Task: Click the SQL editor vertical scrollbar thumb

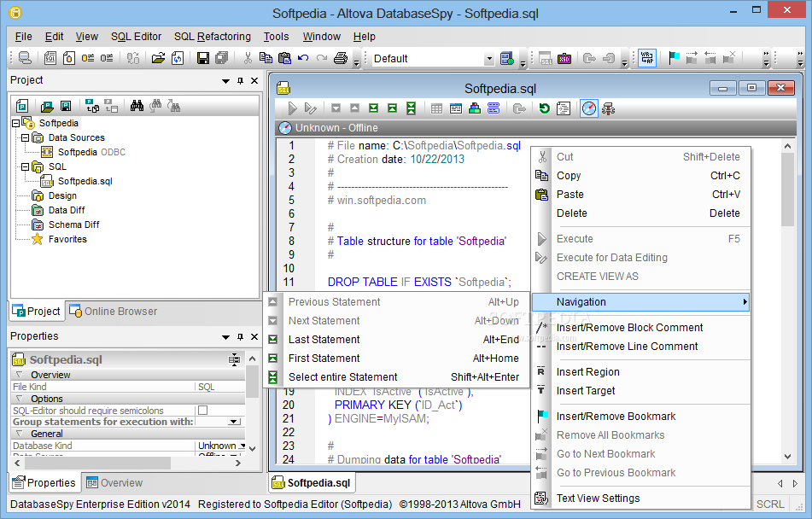Action: tap(787, 189)
